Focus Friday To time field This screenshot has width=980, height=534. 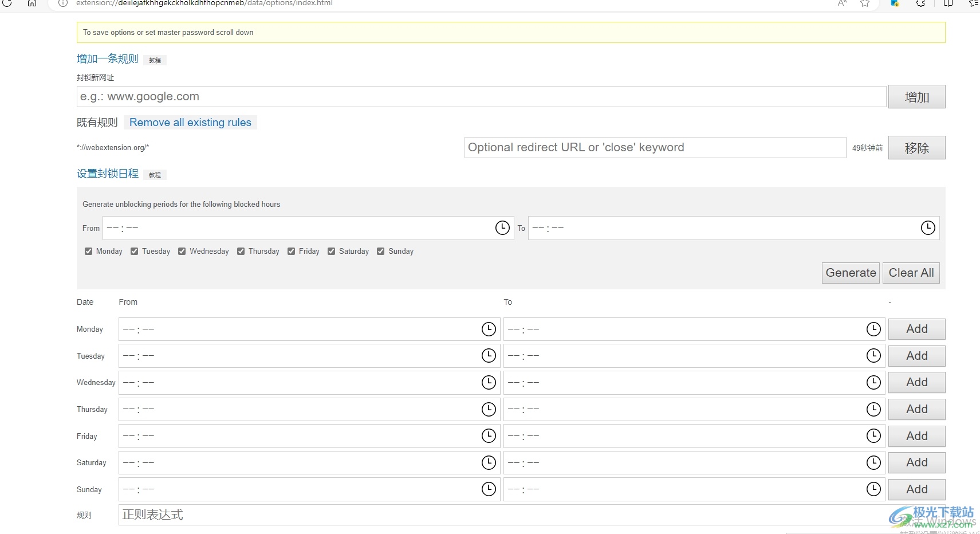694,436
